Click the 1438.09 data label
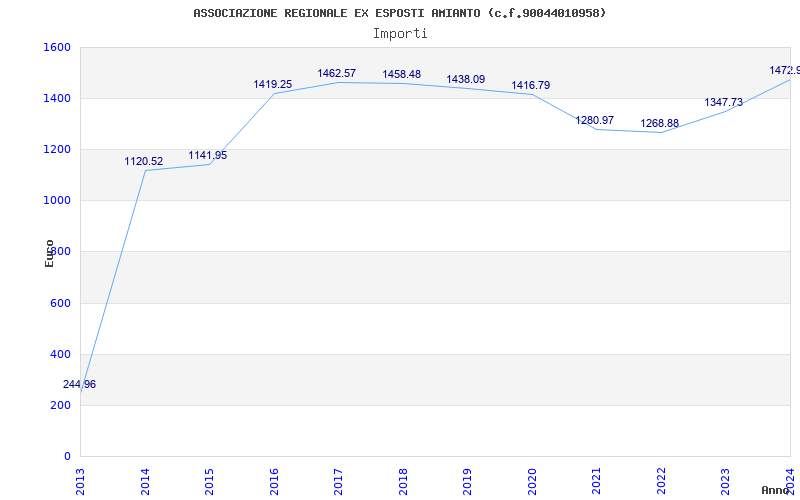The height and width of the screenshot is (500, 800). (466, 80)
